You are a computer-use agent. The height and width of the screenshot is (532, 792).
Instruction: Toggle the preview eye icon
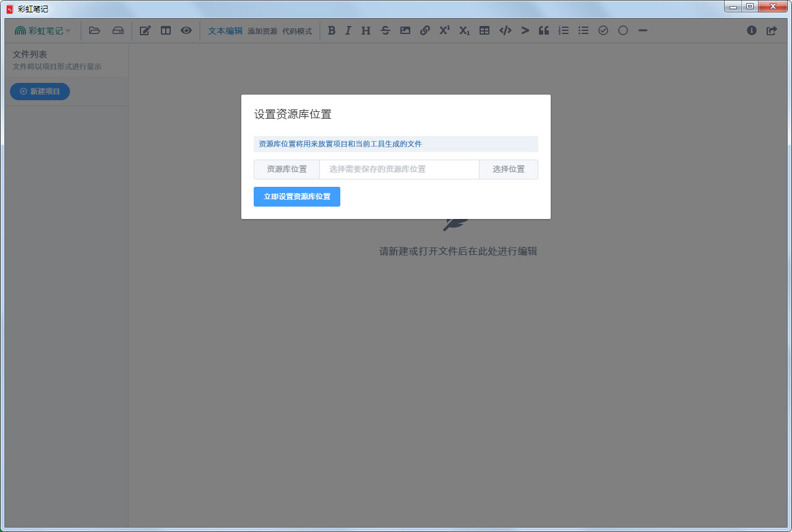pyautogui.click(x=186, y=30)
